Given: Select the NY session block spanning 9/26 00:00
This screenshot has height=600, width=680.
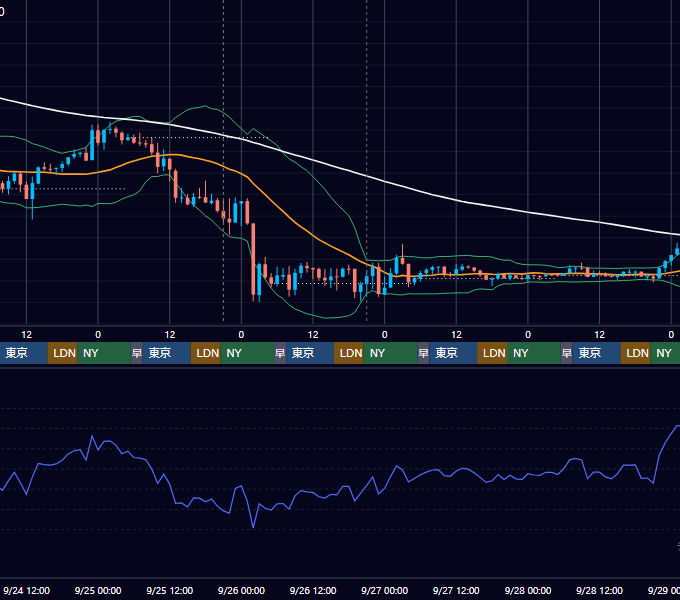Looking at the screenshot, I should click(247, 353).
